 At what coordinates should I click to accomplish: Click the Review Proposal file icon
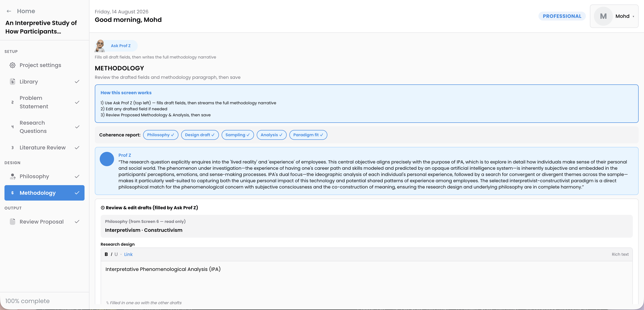pos(13,222)
